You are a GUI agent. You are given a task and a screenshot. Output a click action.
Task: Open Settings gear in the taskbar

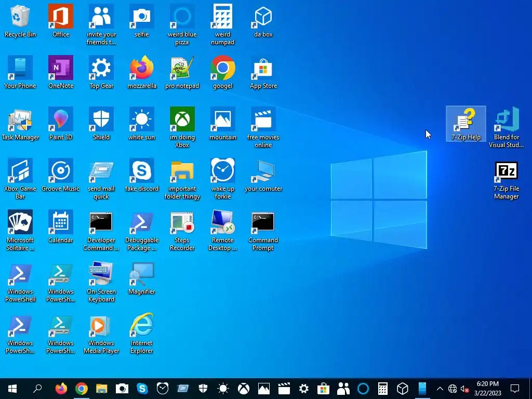(x=303, y=389)
